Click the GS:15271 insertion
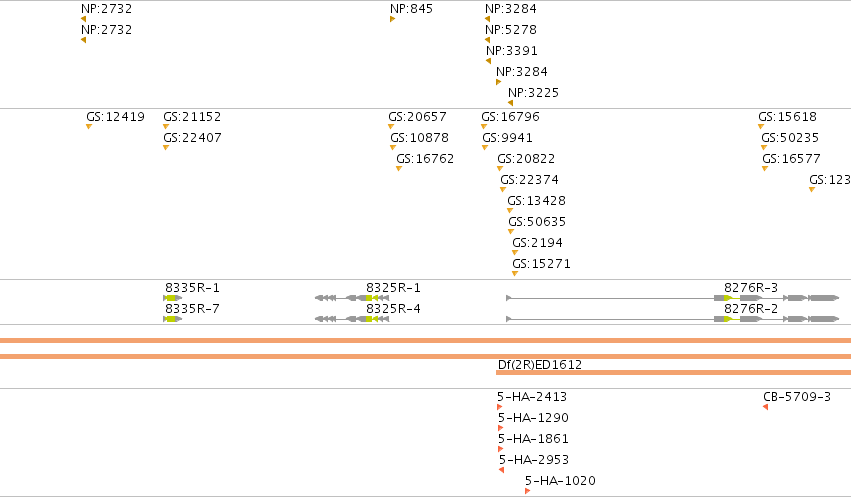Screen dimensions: 851x497 point(515,274)
